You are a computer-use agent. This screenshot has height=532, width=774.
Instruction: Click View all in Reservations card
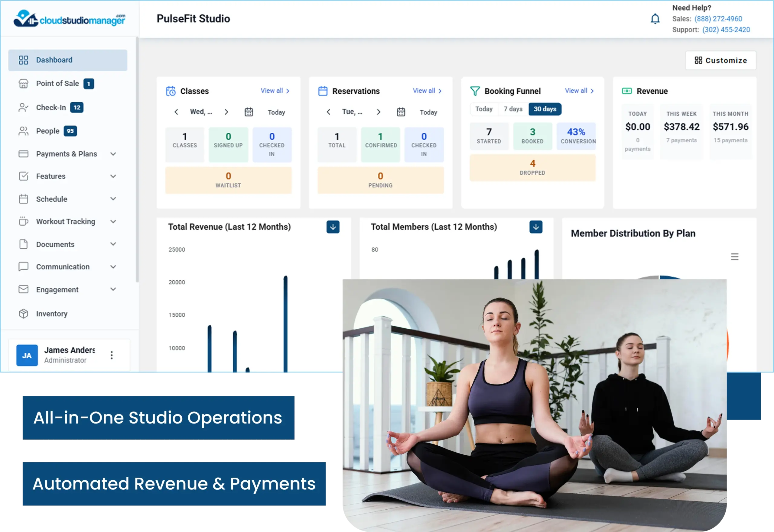(x=427, y=91)
